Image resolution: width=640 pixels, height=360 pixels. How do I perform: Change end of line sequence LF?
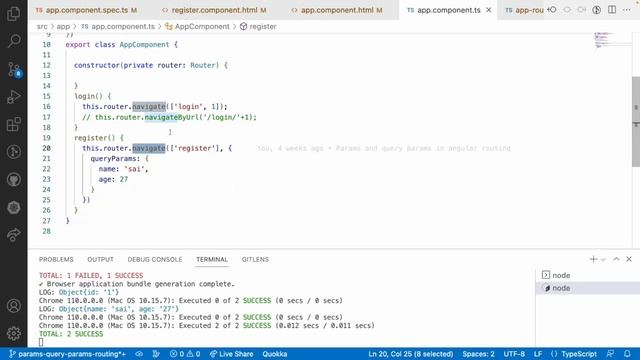coord(538,354)
